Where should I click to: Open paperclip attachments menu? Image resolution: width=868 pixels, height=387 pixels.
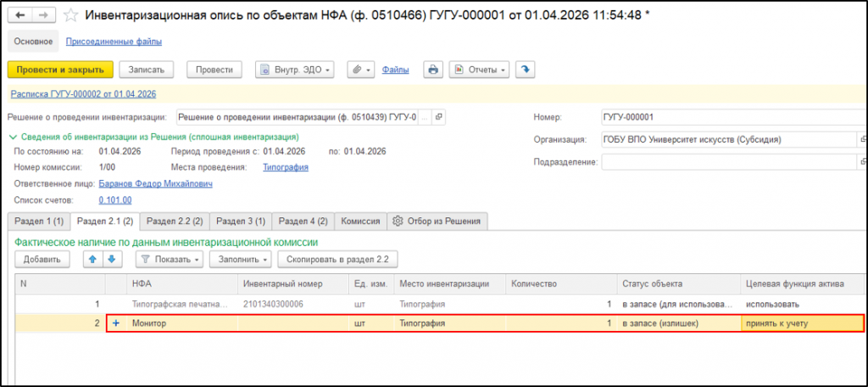(361, 70)
